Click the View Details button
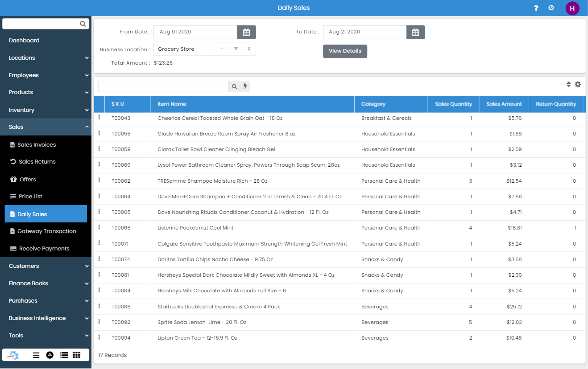 345,51
